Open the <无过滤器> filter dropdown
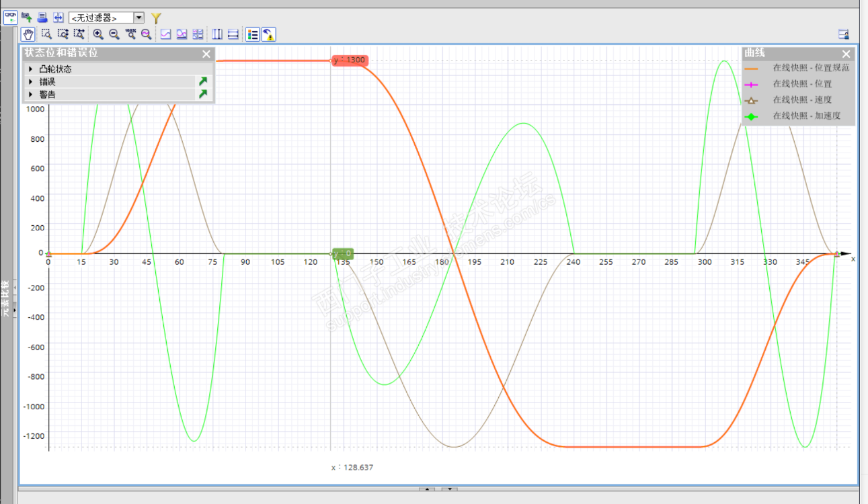This screenshot has height=504, width=868. [139, 17]
